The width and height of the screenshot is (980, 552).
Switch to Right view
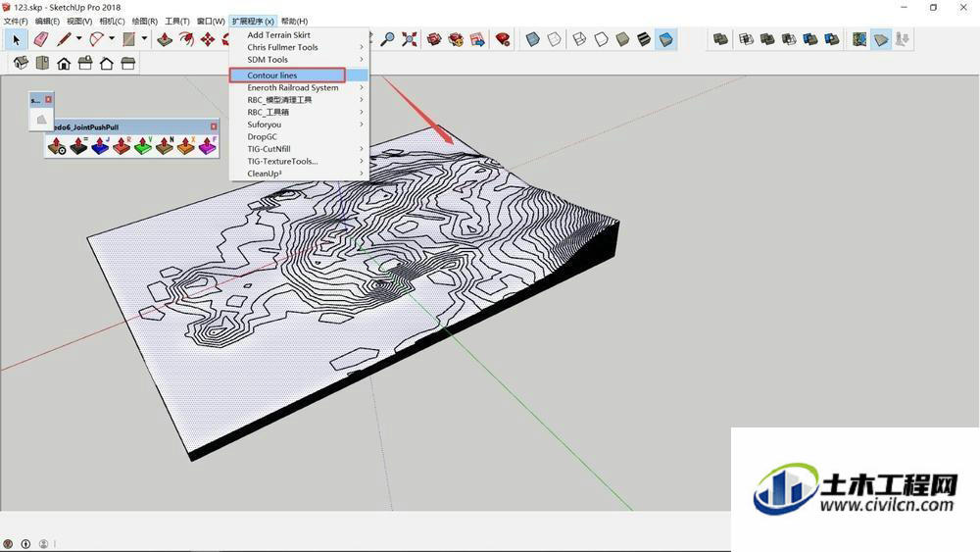[85, 63]
